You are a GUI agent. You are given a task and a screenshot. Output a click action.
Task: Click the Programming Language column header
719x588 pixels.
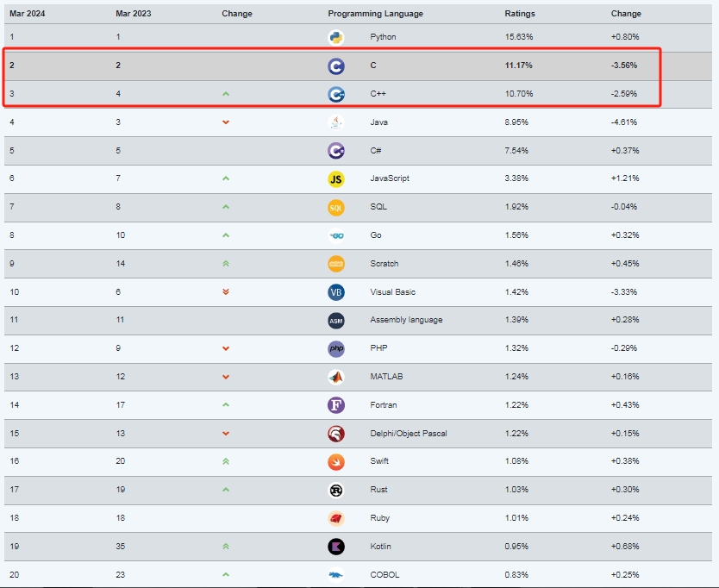376,14
